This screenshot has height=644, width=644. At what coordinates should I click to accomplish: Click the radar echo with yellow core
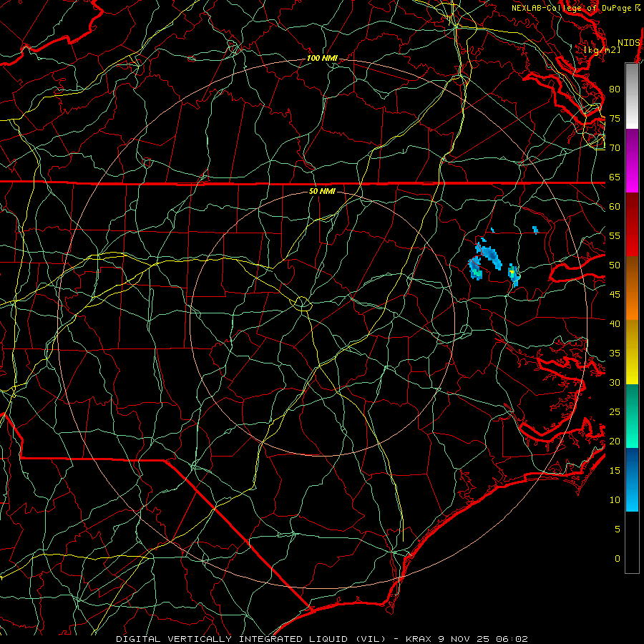point(513,274)
